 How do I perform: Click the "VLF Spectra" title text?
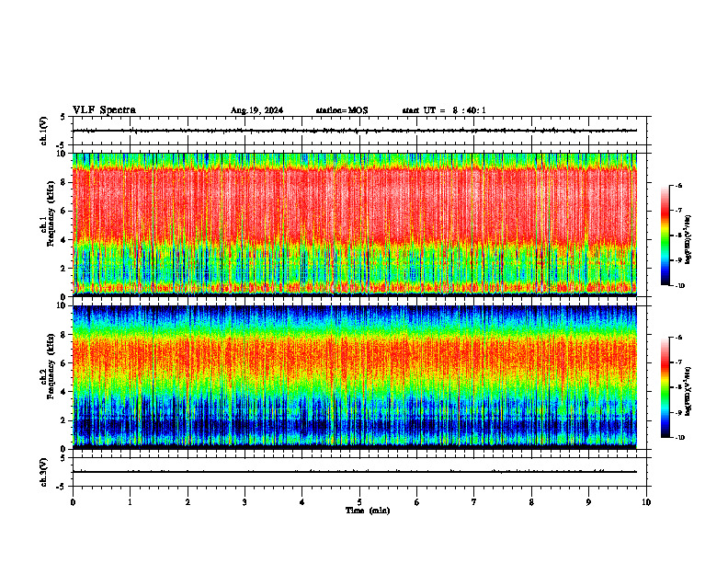coord(104,110)
